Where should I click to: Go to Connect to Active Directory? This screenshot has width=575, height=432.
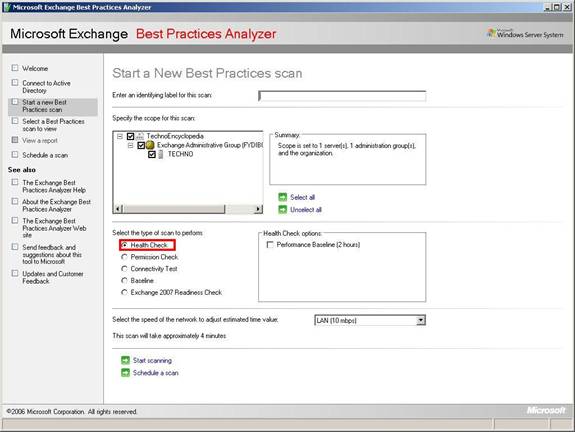46,87
